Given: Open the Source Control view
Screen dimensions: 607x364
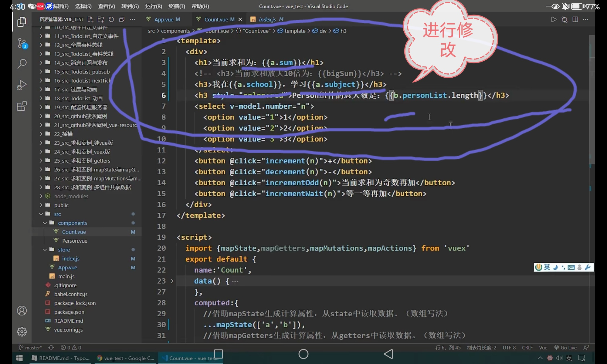Looking at the screenshot, I should tap(22, 43).
